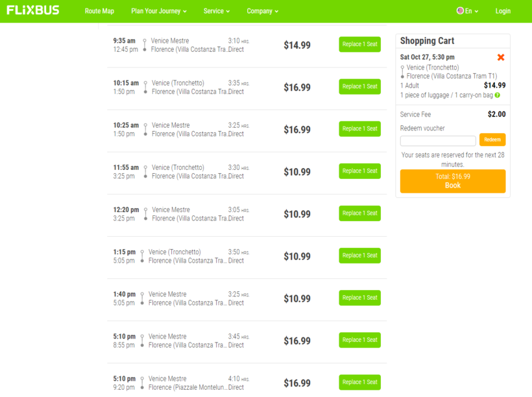Expand the Plan Your Journey menu
532x397 pixels.
158,11
